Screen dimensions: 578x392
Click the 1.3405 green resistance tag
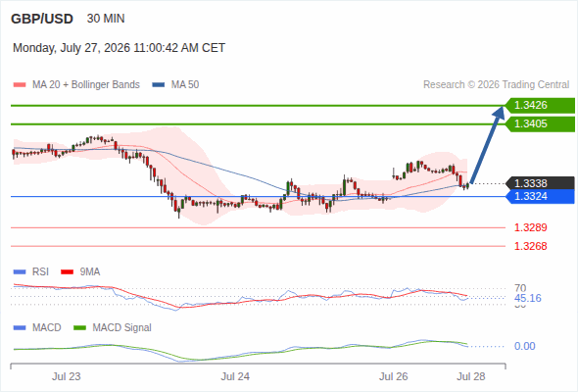point(540,123)
